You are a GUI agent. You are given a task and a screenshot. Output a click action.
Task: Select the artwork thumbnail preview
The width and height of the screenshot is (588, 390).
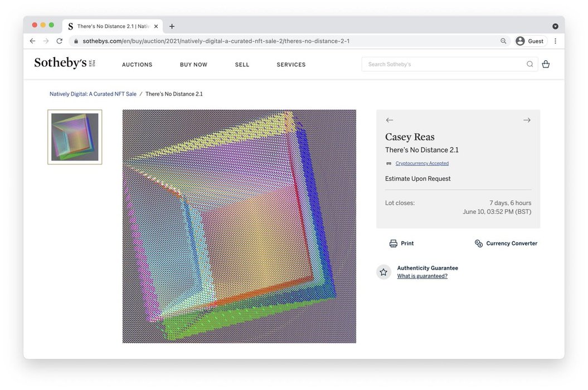tap(75, 137)
